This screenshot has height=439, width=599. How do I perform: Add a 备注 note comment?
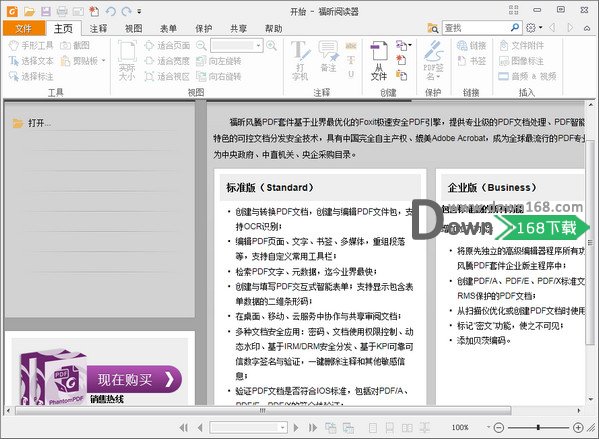(x=329, y=57)
